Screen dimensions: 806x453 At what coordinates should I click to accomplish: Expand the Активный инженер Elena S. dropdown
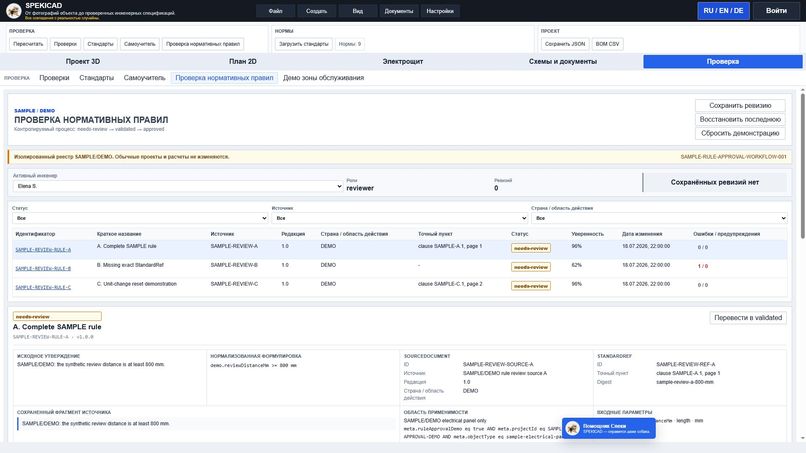click(x=178, y=186)
